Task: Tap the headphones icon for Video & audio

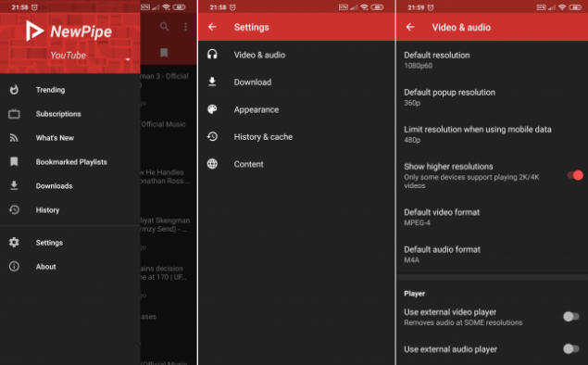Action: click(x=212, y=55)
